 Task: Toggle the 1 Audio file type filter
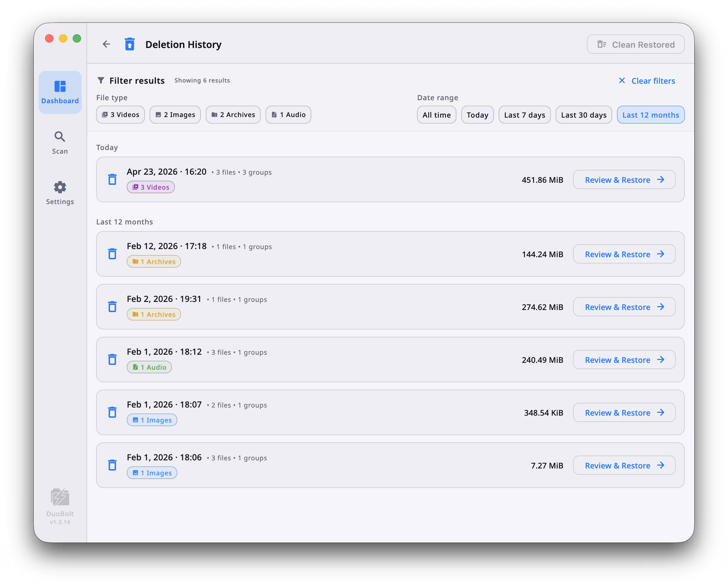click(288, 115)
